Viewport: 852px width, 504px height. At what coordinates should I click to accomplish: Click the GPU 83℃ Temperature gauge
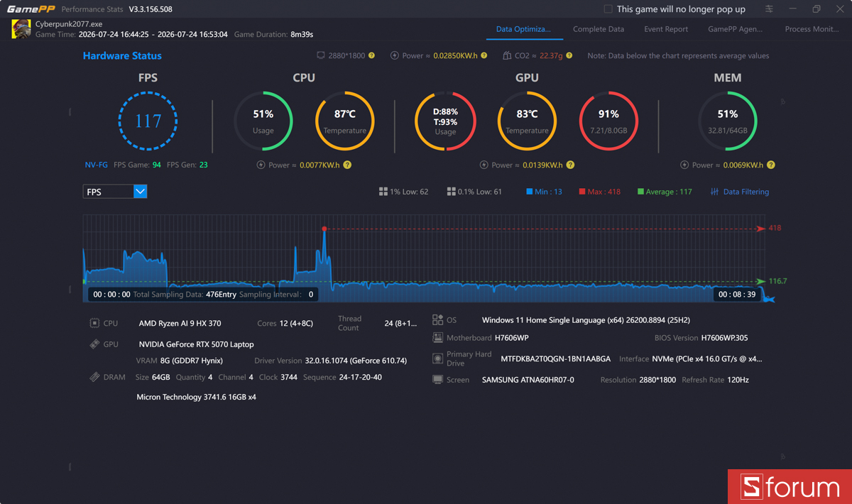pos(527,121)
